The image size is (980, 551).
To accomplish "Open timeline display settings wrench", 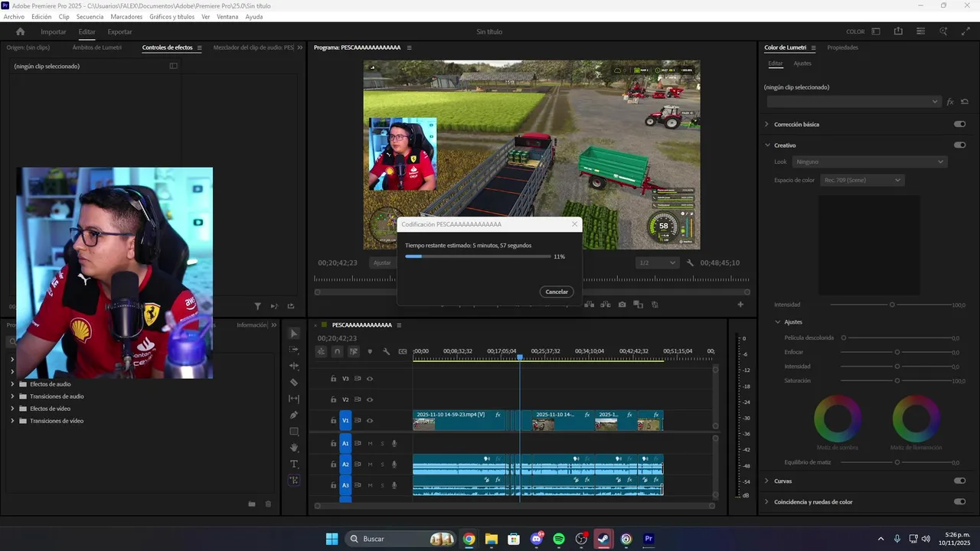I will 386,351.
